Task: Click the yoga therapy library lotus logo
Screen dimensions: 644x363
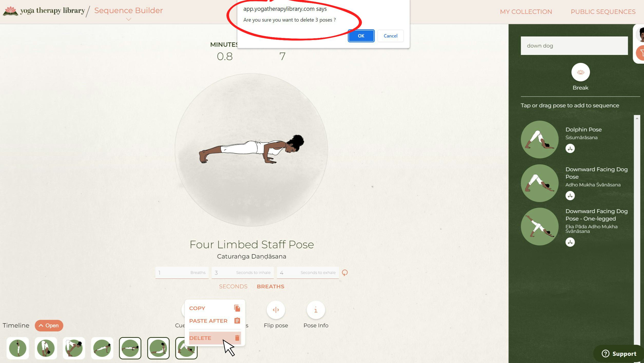Action: tap(10, 11)
